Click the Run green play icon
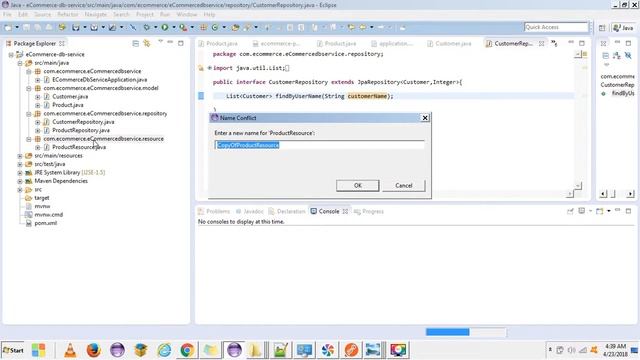Image resolution: width=640 pixels, height=360 pixels. [164, 27]
